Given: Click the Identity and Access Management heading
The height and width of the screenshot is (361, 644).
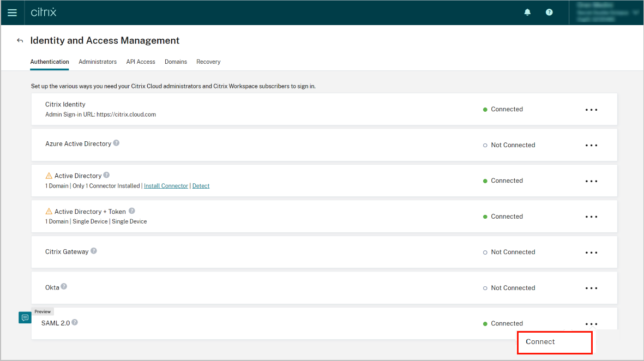Looking at the screenshot, I should point(105,40).
